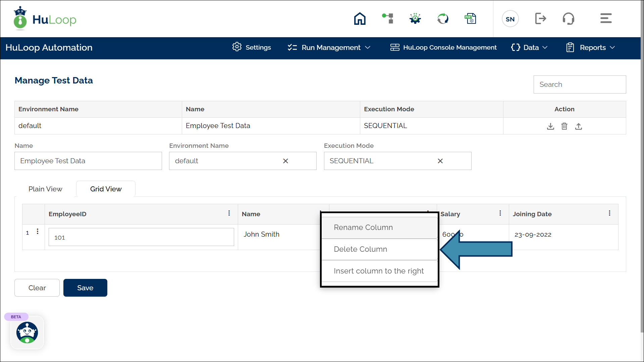Expand the Data menu dropdown
644x362 pixels.
pos(529,48)
